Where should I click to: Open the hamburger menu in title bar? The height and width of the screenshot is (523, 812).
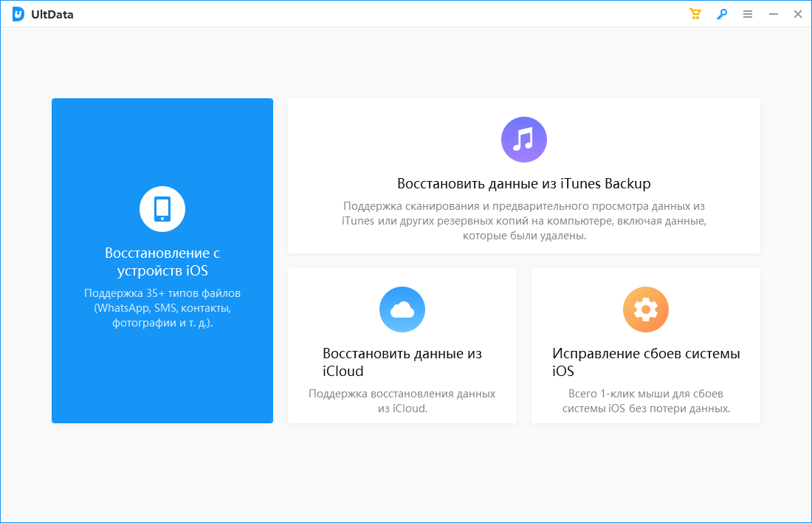[747, 15]
